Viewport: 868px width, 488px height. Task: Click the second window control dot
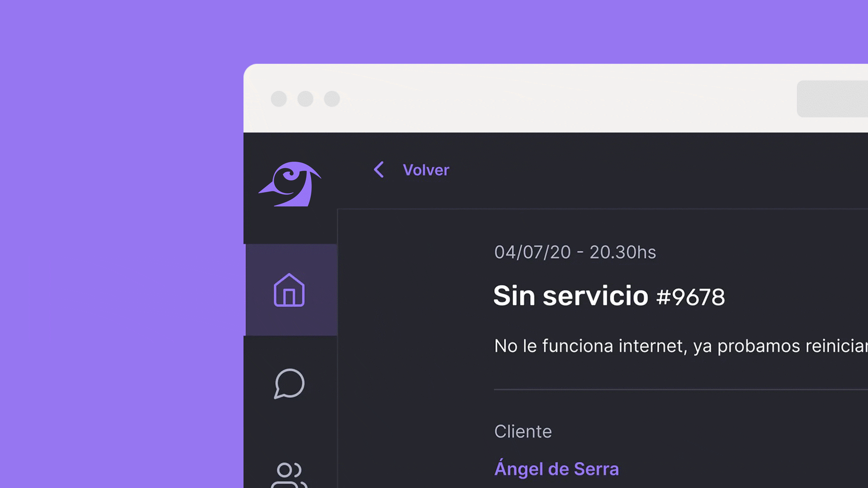click(x=306, y=99)
